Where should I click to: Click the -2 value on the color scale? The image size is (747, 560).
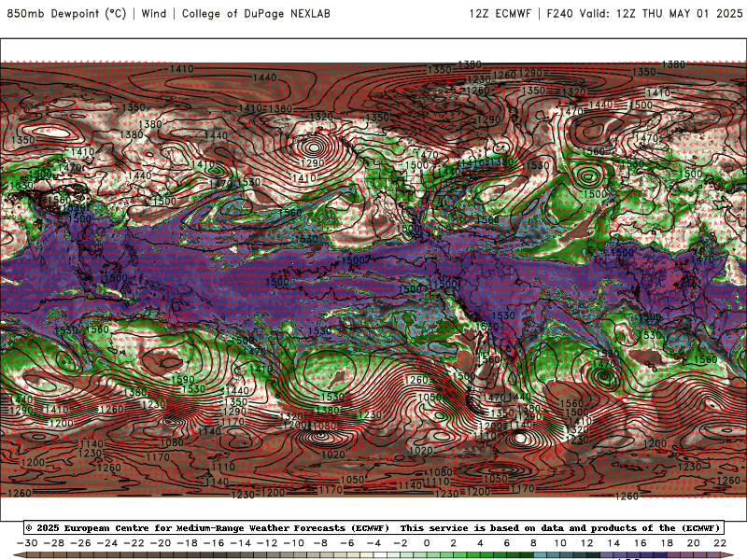[x=401, y=543]
